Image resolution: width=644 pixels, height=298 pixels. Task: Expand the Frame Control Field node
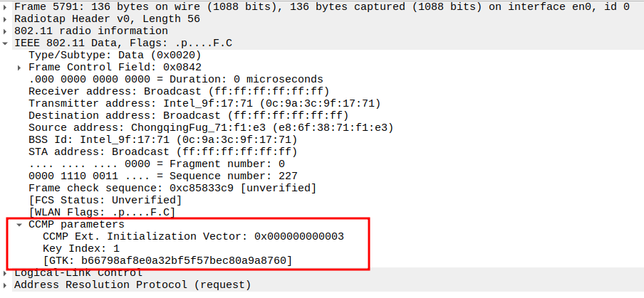[x=20, y=67]
